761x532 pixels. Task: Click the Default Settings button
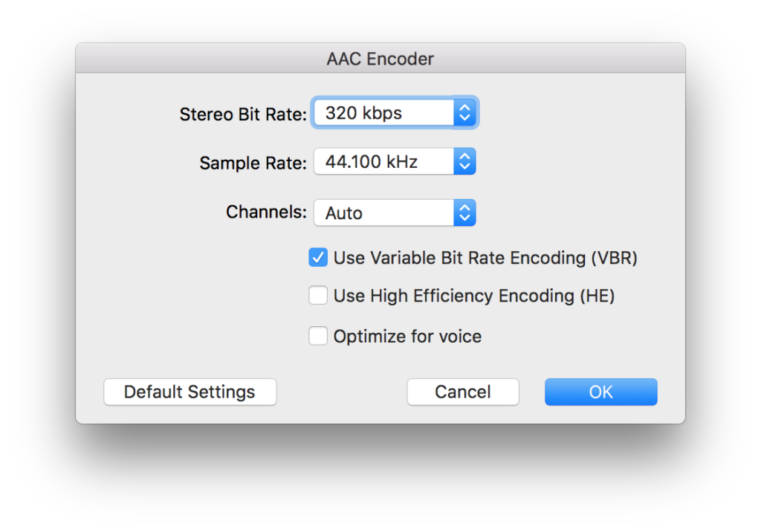pos(190,392)
